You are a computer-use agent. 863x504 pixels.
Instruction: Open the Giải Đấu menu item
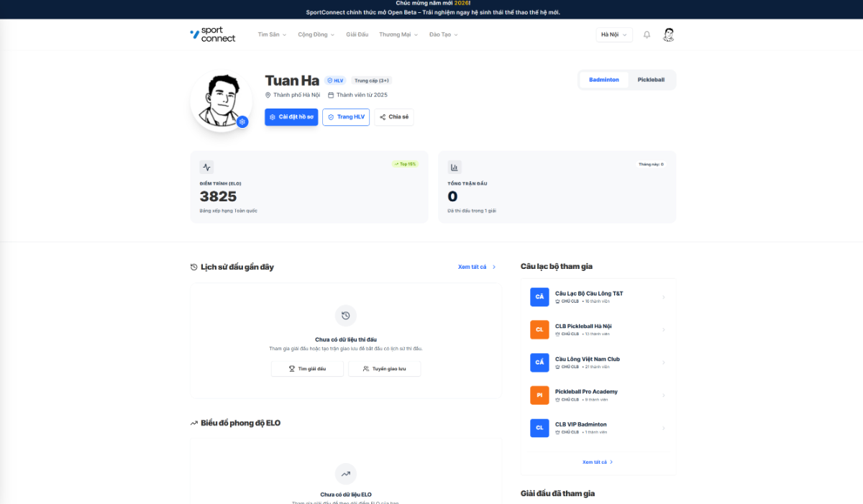click(357, 35)
